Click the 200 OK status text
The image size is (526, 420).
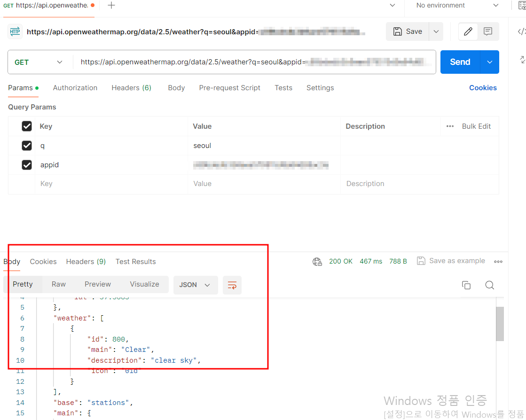(340, 262)
